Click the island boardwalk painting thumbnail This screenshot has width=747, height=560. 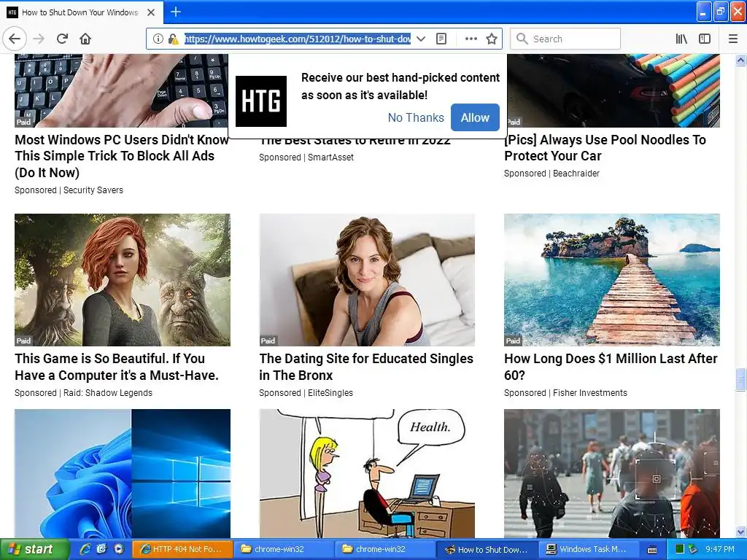pyautogui.click(x=612, y=279)
